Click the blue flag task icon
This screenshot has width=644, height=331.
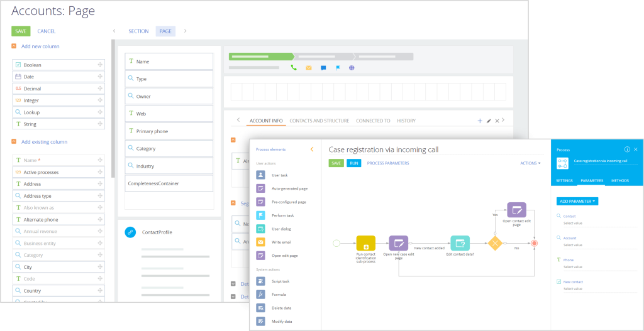coord(338,68)
